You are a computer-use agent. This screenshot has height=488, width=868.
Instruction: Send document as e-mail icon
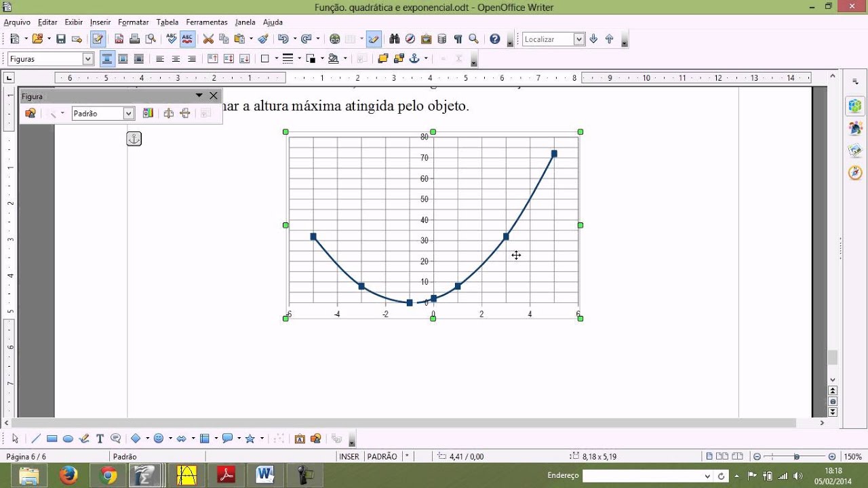77,39
